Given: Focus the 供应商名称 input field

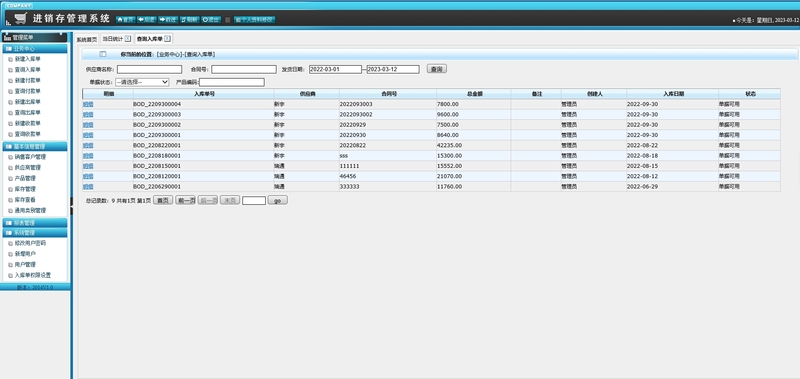Looking at the screenshot, I should pyautogui.click(x=149, y=69).
